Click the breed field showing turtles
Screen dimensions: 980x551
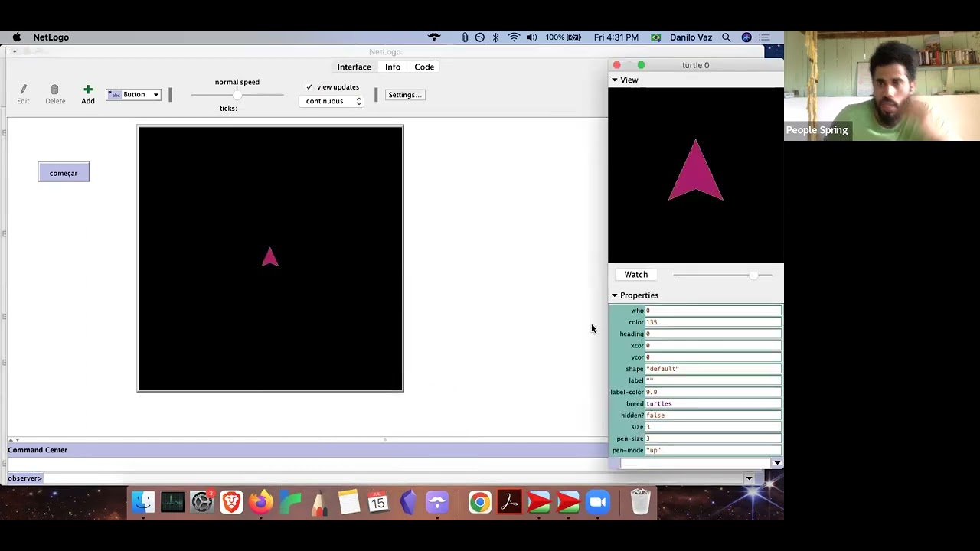[x=713, y=403]
